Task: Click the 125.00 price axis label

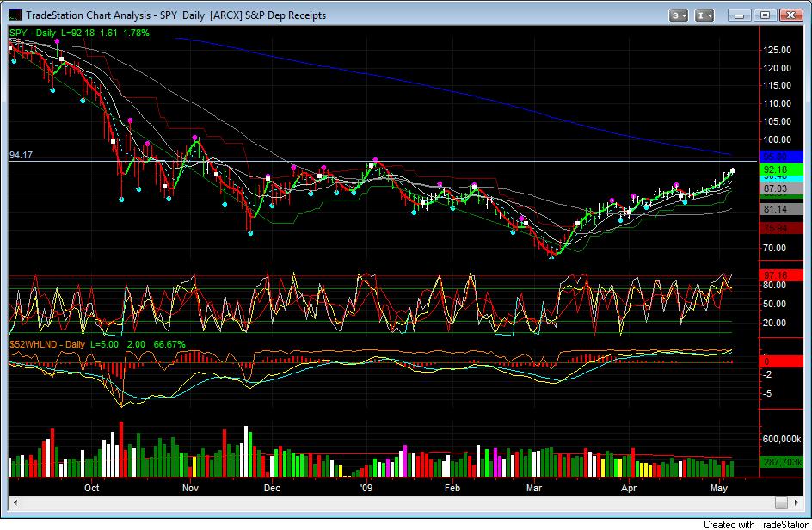Action: coord(777,50)
